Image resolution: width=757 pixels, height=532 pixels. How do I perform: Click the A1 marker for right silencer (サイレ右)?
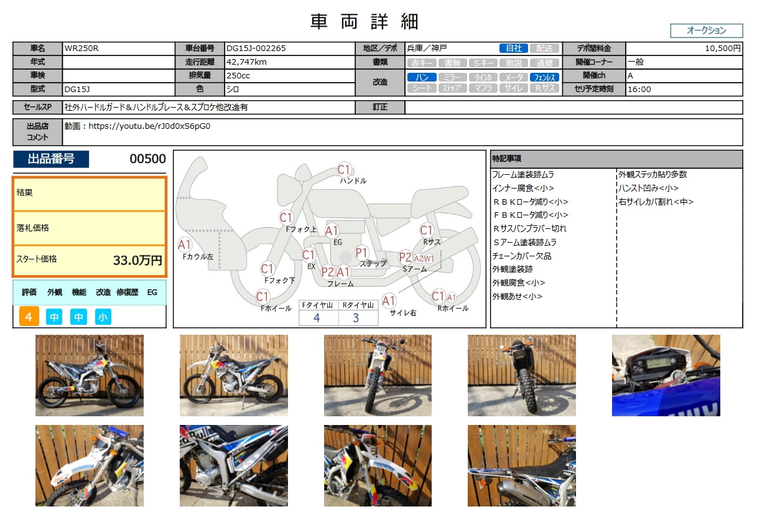389,301
